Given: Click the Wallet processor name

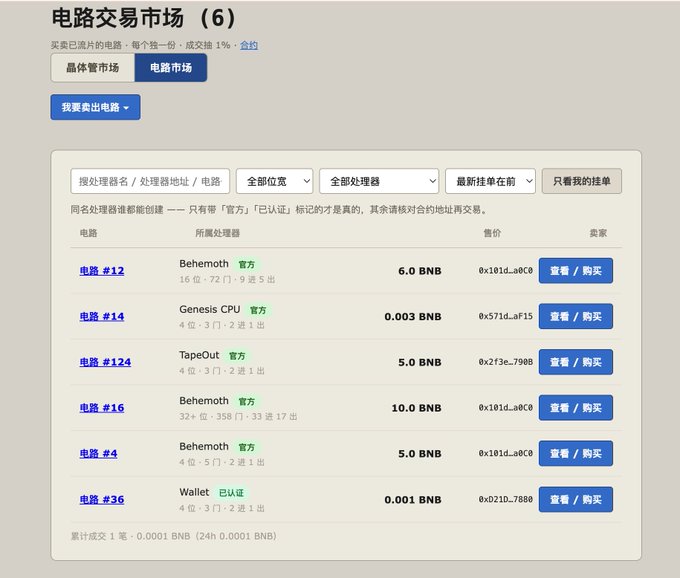Looking at the screenshot, I should (x=194, y=492).
